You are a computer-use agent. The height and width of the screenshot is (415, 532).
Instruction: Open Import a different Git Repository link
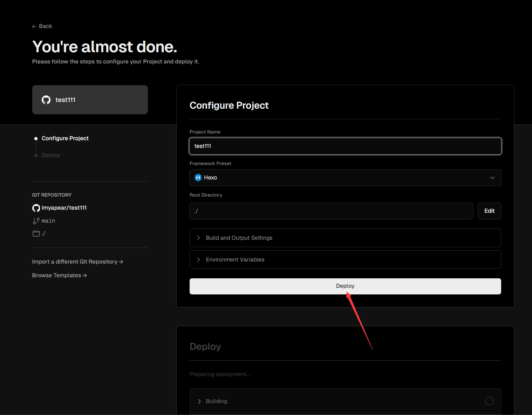(77, 262)
